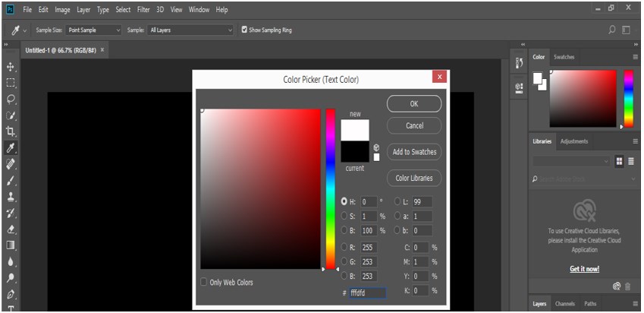Switch to the Swatches tab
Viewport: 644px width, 313px height.
[564, 57]
